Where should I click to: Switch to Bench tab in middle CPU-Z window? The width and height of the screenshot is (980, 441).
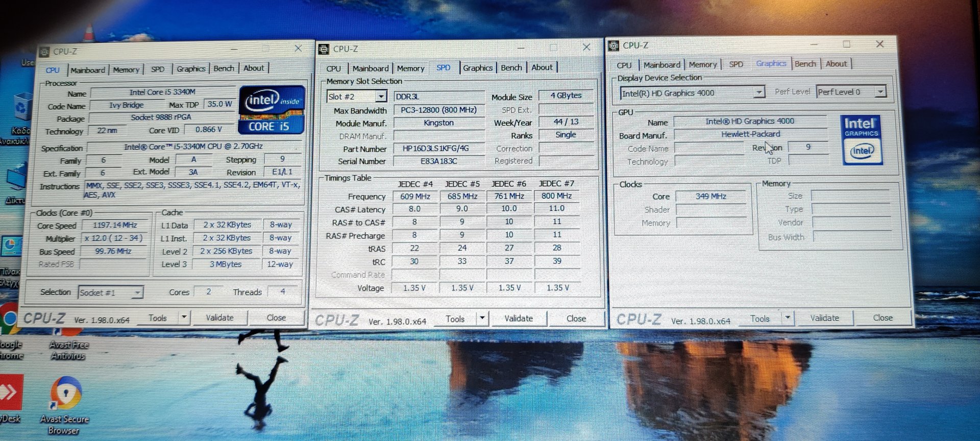[511, 67]
